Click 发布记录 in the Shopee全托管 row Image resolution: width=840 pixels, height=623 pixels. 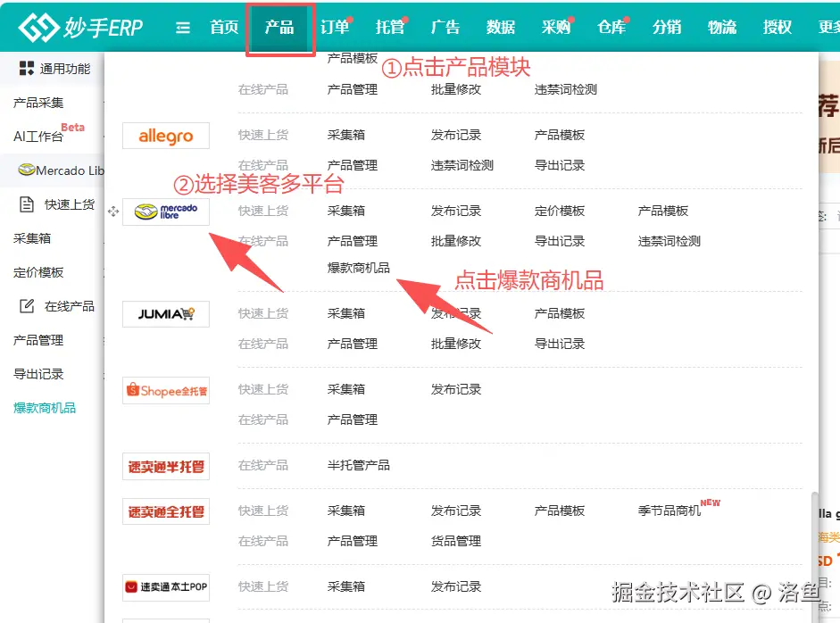point(456,389)
